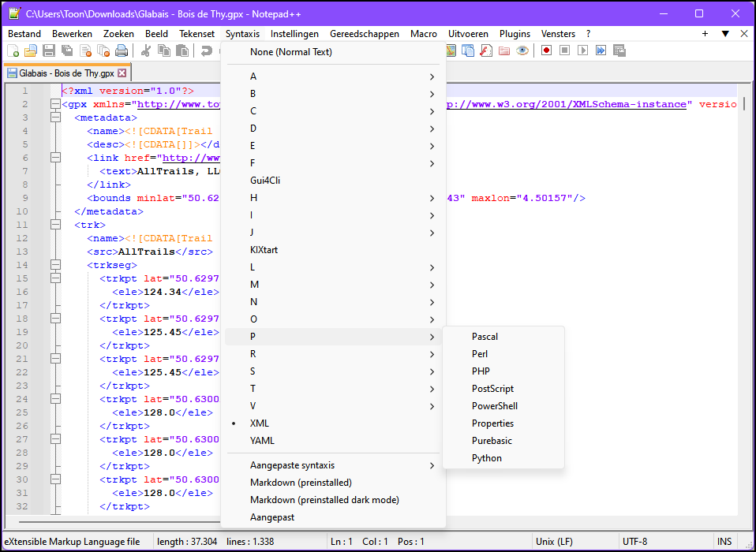Expand the S languages submenu
Screen dimensions: 756x552
[x=331, y=371]
